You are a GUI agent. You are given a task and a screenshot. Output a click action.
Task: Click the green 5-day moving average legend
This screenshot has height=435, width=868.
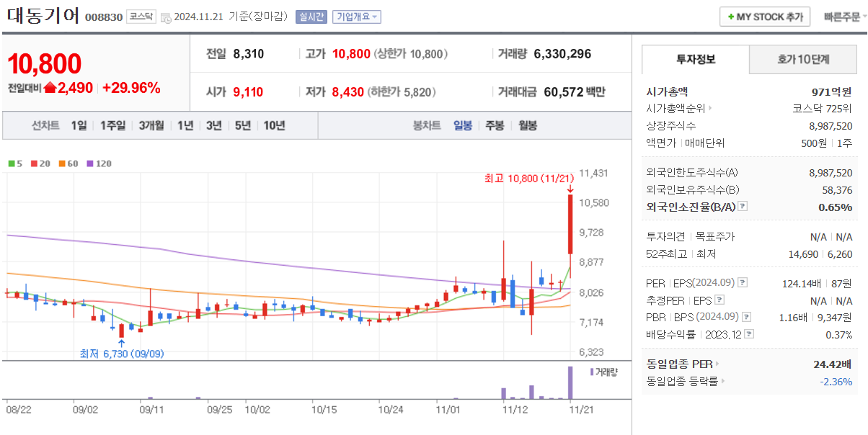pos(15,163)
